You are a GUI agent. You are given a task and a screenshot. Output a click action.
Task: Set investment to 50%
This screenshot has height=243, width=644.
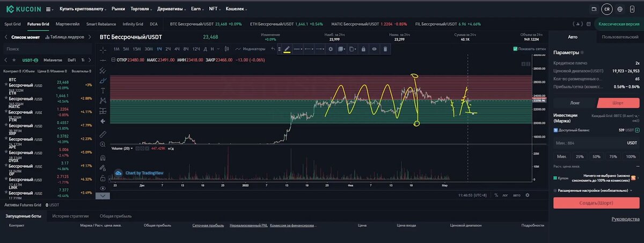click(596, 156)
